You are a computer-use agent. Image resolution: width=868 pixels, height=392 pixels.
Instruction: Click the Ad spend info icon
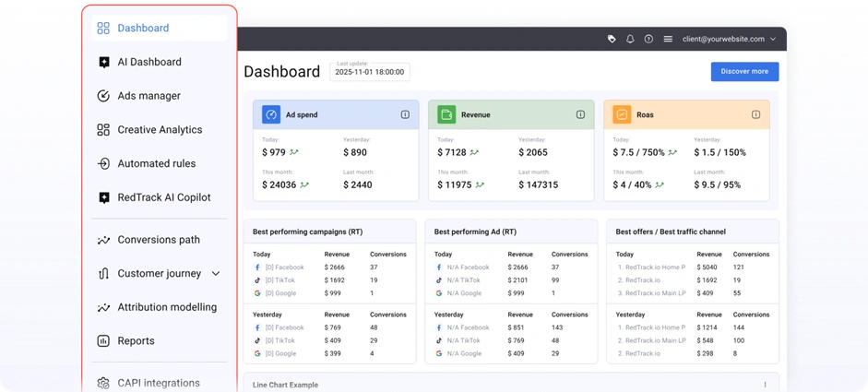[x=405, y=115]
